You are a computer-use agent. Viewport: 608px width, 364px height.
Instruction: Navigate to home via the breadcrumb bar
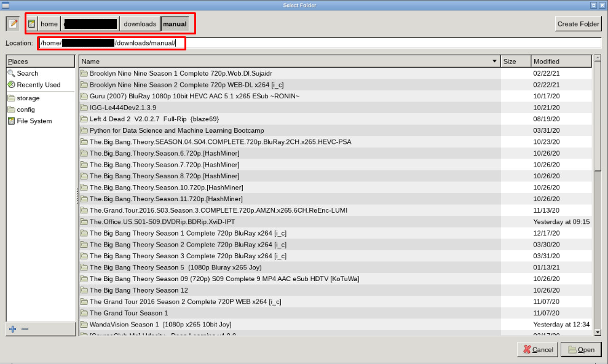(x=49, y=23)
